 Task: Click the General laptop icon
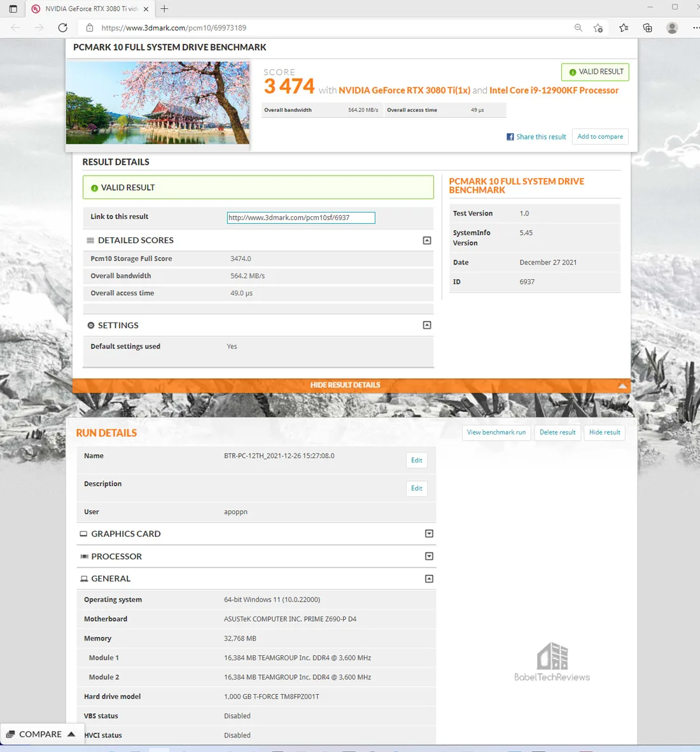[84, 579]
